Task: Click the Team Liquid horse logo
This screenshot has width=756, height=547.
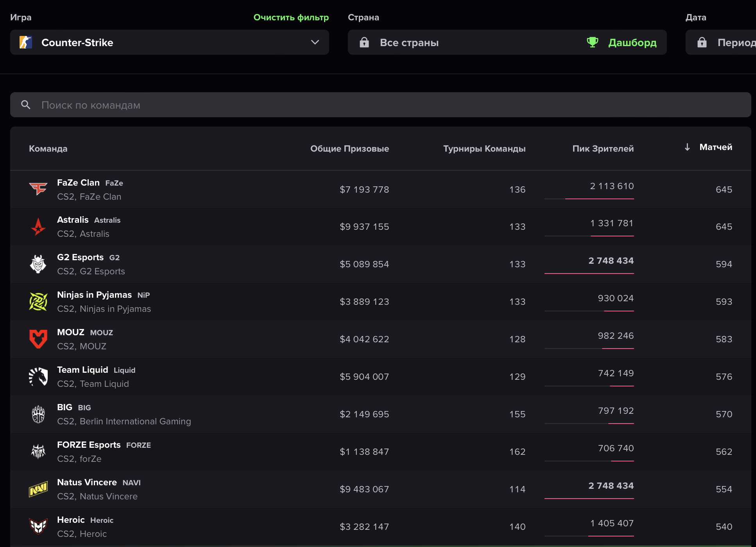Action: [38, 377]
